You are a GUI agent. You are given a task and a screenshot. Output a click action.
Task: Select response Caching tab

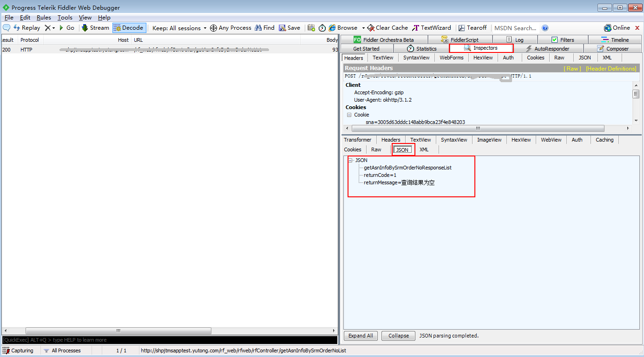click(605, 140)
